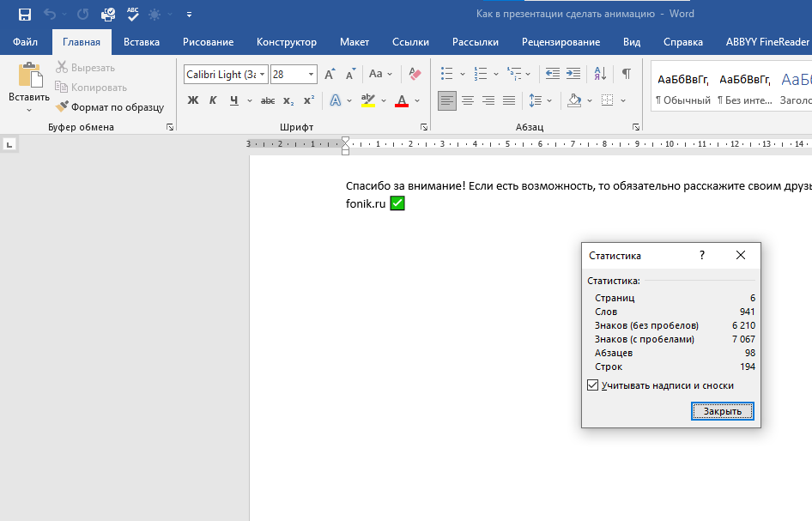This screenshot has height=521, width=812.
Task: Toggle superscript x² formatting
Action: pos(309,100)
